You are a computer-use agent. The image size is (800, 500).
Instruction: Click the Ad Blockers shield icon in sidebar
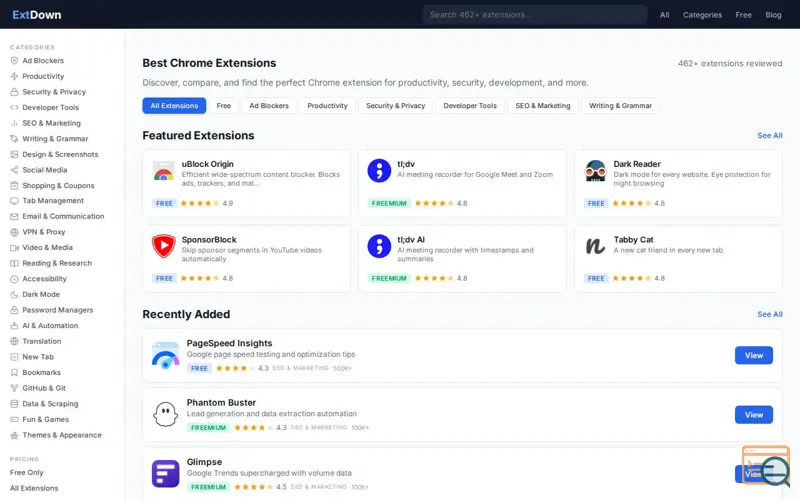pos(14,61)
